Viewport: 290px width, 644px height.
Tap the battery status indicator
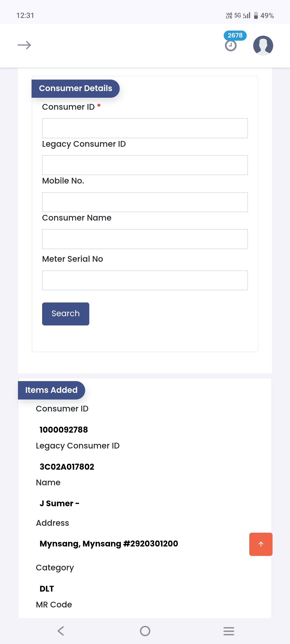click(264, 15)
